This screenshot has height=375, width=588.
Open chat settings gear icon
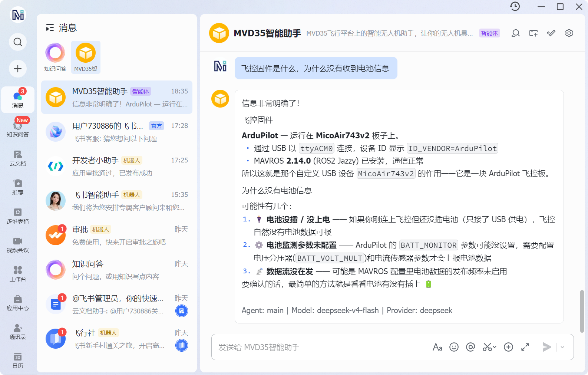tap(569, 33)
